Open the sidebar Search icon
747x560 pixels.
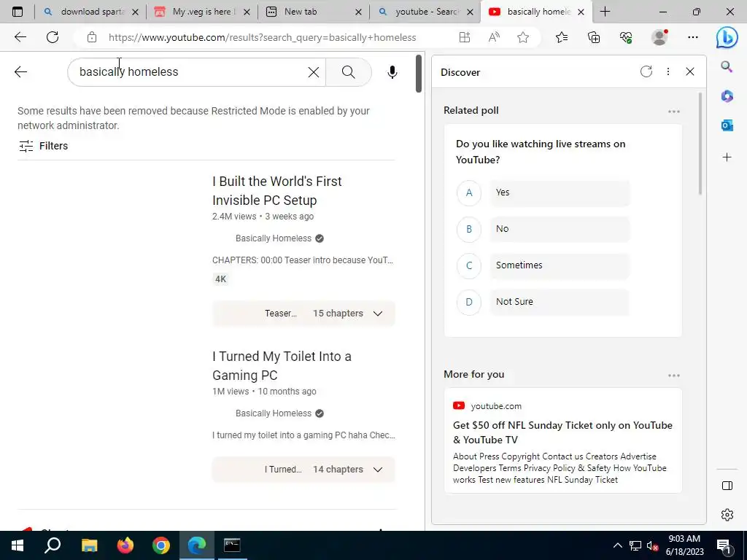727,66
